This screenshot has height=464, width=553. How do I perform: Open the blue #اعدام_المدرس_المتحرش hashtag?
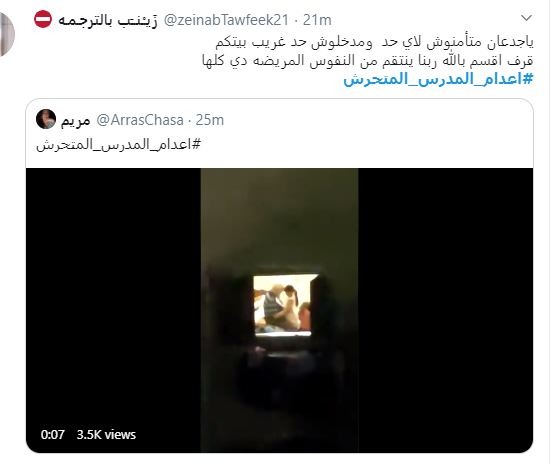click(x=438, y=79)
